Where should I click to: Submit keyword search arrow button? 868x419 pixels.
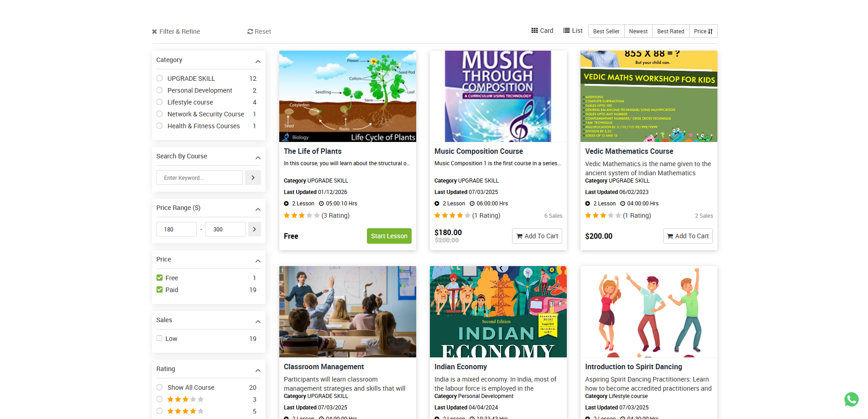click(253, 178)
